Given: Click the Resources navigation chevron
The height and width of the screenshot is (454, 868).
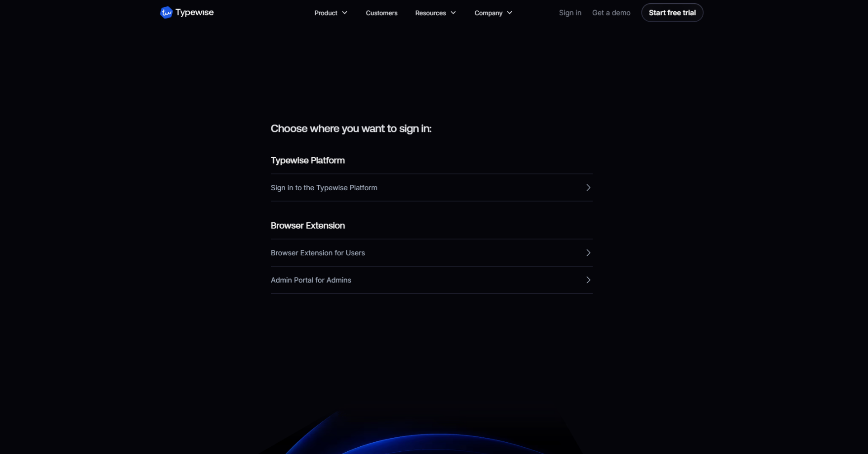Looking at the screenshot, I should [x=453, y=13].
